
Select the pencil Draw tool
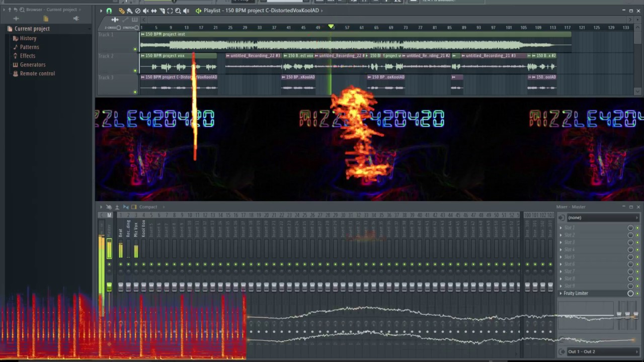pos(122,11)
